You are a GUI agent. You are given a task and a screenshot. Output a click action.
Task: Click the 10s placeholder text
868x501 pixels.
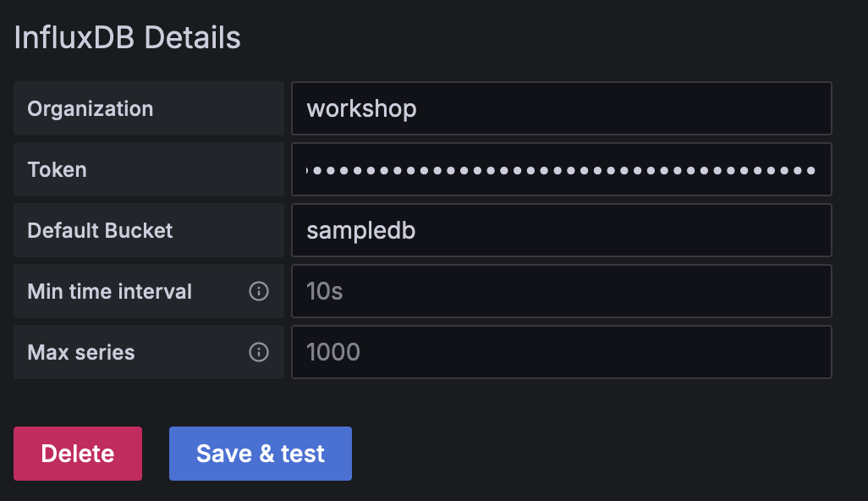click(x=324, y=291)
